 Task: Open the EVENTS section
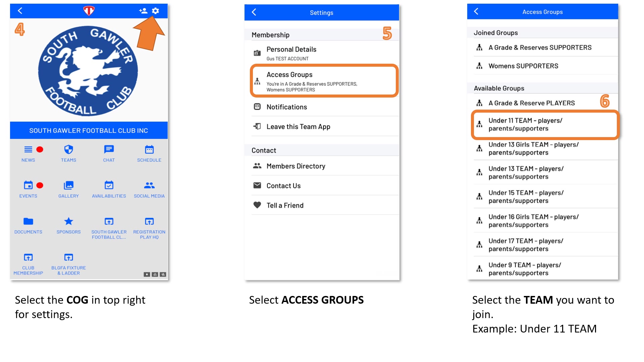[28, 190]
